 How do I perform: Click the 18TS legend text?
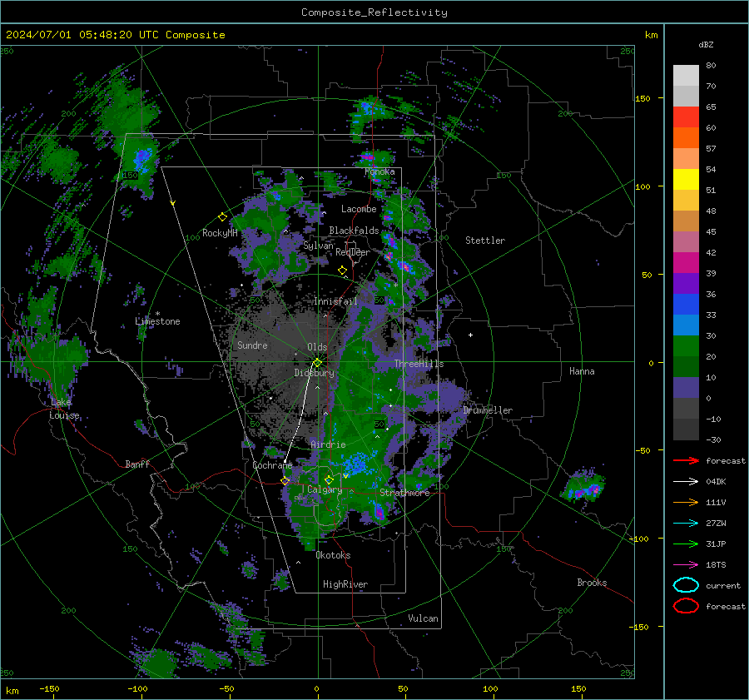[716, 565]
